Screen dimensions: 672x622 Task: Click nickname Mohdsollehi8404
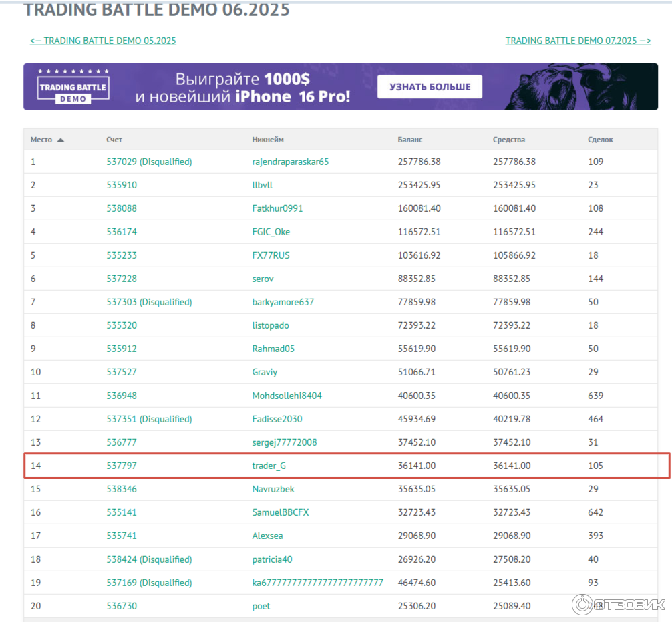coord(287,396)
